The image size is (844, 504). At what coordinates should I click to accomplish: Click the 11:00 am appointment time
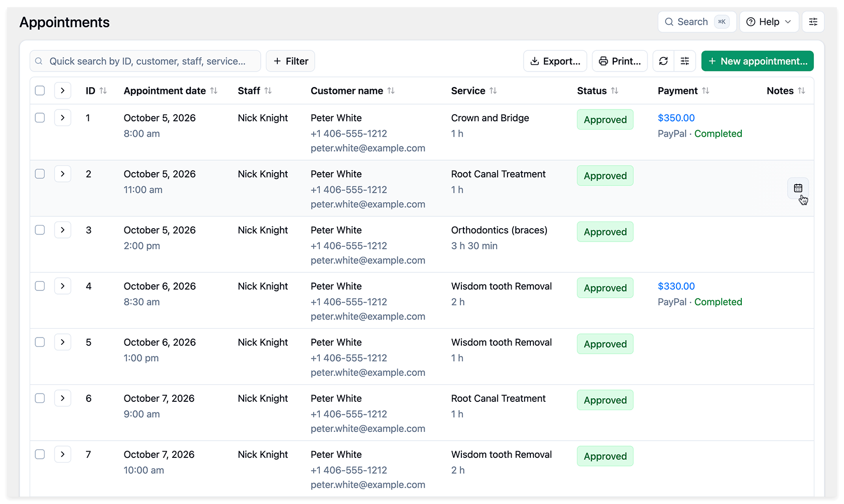[143, 190]
